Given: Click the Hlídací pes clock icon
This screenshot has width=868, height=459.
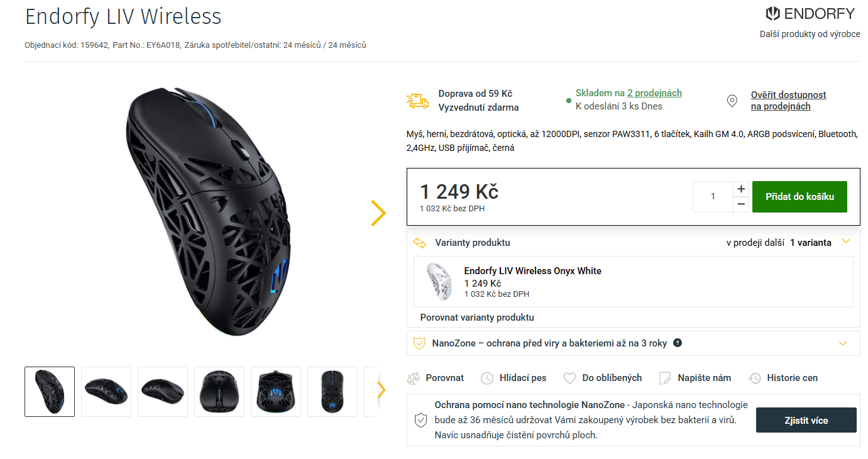Looking at the screenshot, I should 487,378.
